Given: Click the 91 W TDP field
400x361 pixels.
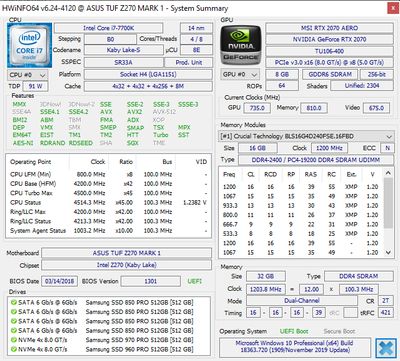Looking at the screenshot, I should (x=35, y=86).
